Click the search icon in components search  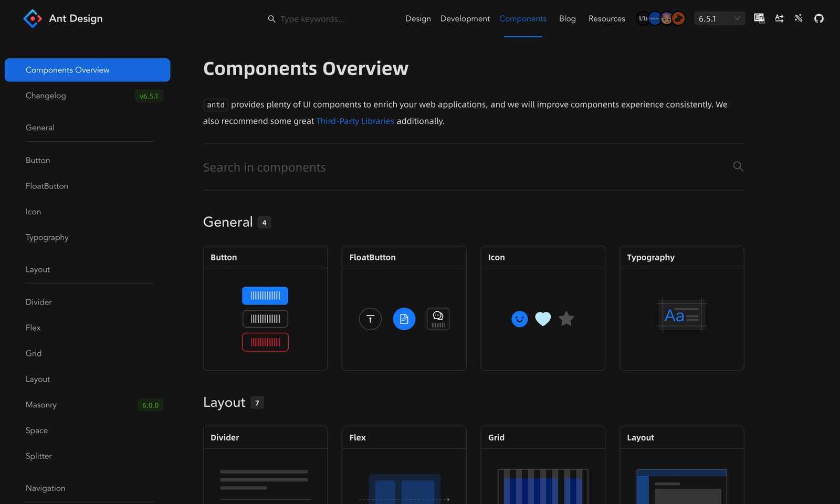click(738, 166)
